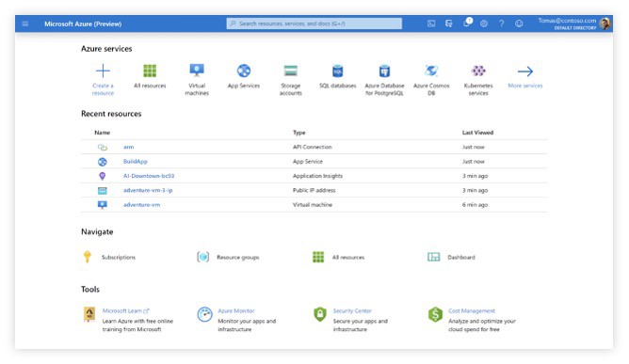This screenshot has width=629, height=364.
Task: Click the More services arrow
Action: tap(525, 71)
